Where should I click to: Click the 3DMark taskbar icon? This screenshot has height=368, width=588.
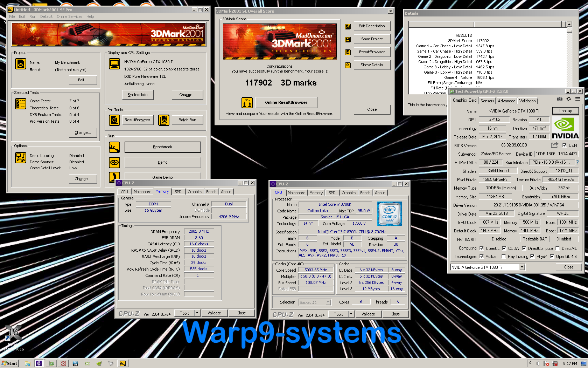[122, 363]
